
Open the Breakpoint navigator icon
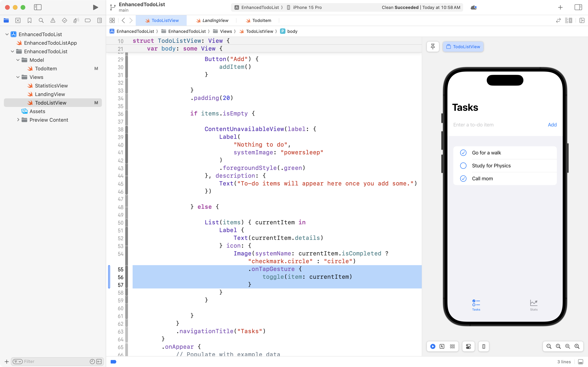pyautogui.click(x=88, y=20)
